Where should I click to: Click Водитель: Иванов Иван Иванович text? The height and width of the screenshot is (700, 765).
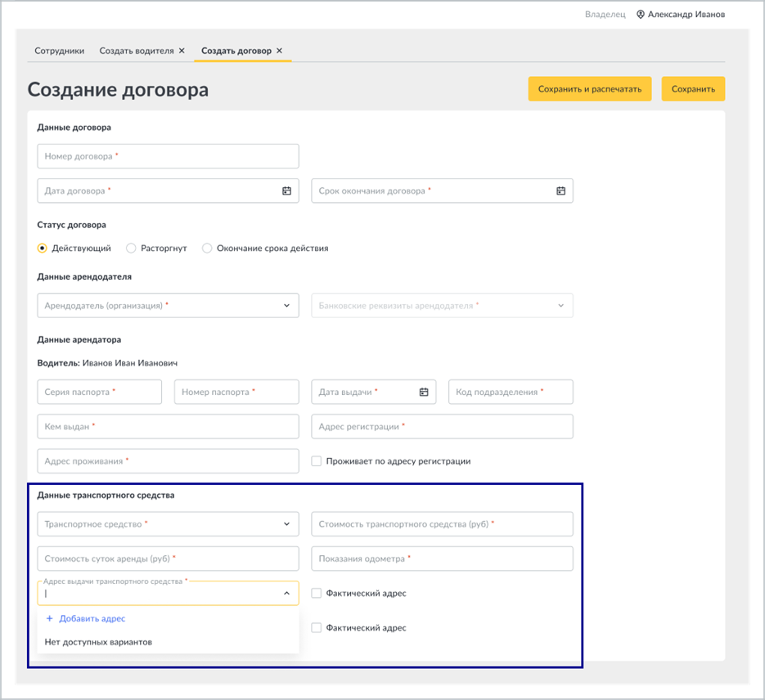click(x=107, y=363)
